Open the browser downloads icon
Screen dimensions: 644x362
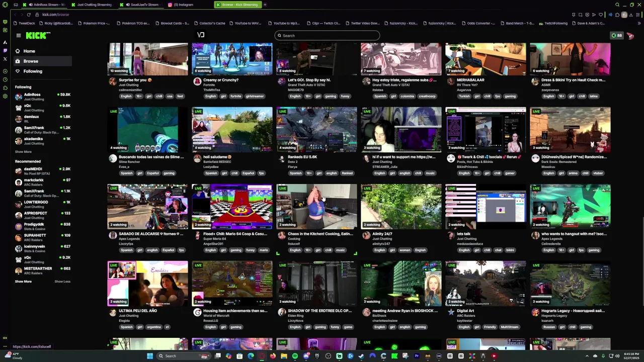click(631, 15)
